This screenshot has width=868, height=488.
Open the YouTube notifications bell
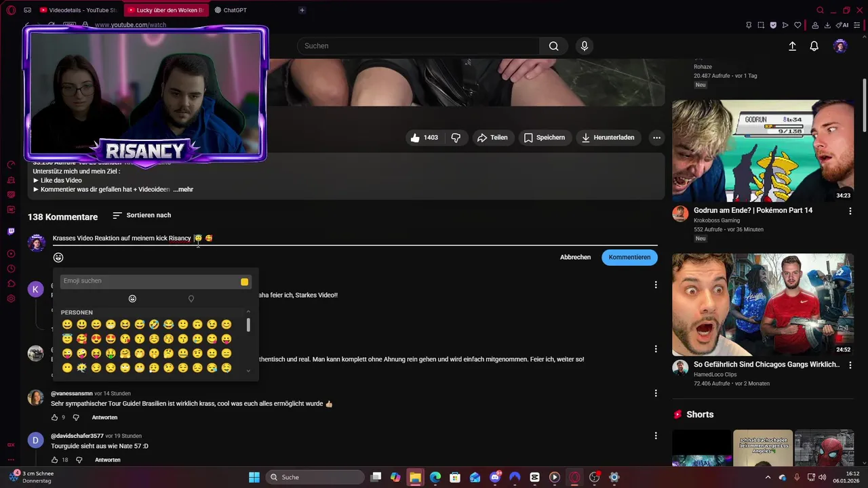814,46
